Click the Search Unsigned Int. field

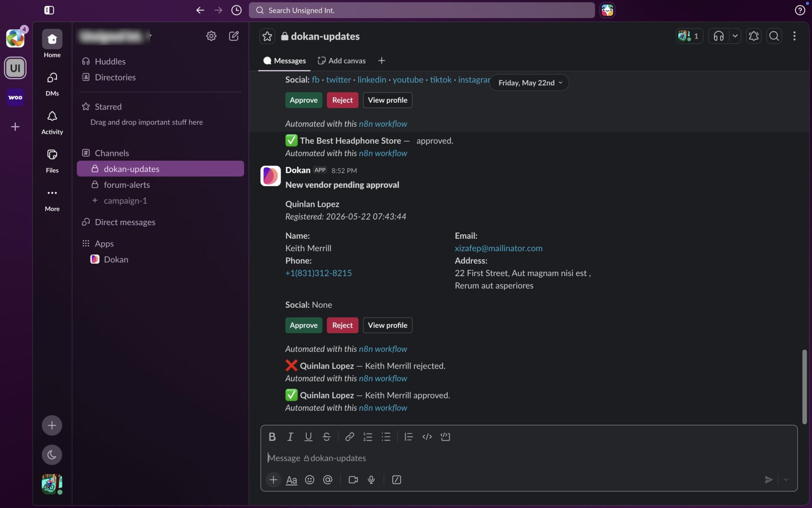[x=422, y=10]
